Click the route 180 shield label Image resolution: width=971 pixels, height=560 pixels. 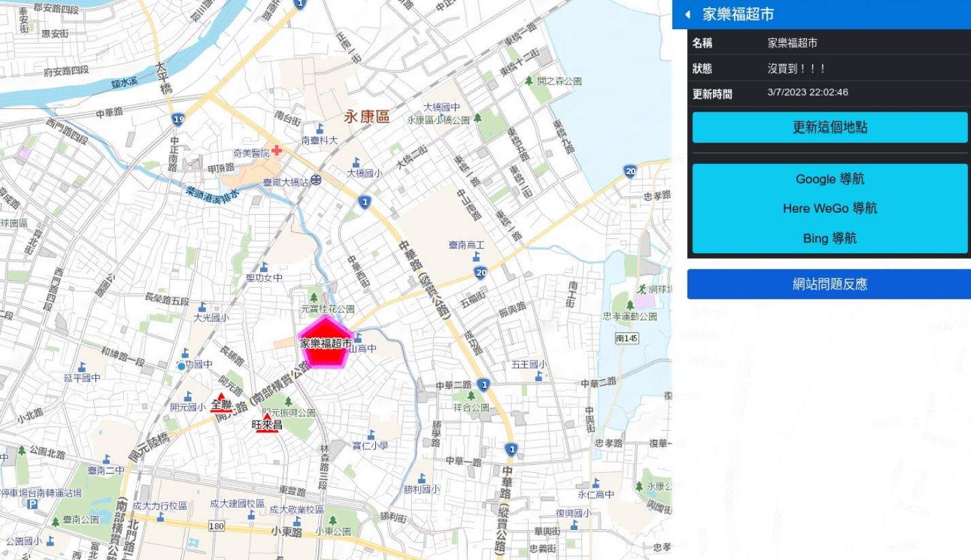click(216, 526)
